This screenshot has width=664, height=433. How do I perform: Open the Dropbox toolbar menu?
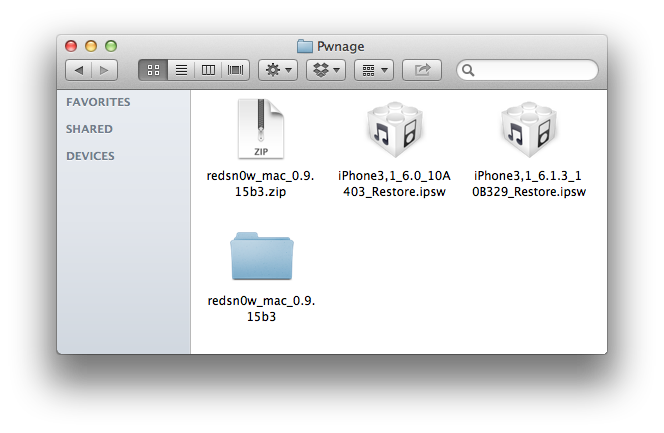(x=326, y=70)
